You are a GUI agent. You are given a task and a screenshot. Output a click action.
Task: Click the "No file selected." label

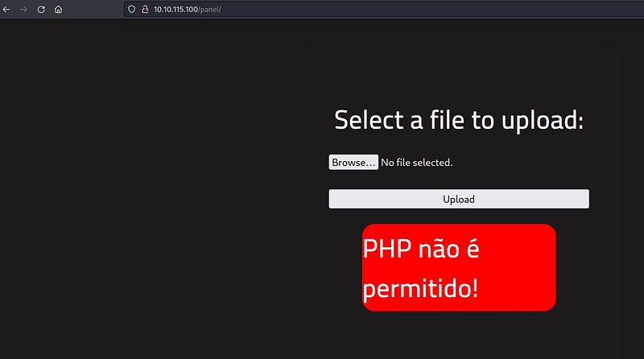416,163
